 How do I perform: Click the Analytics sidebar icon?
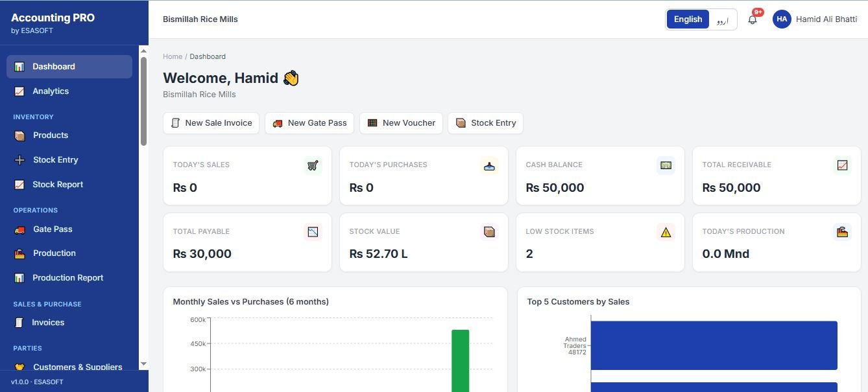[x=19, y=91]
